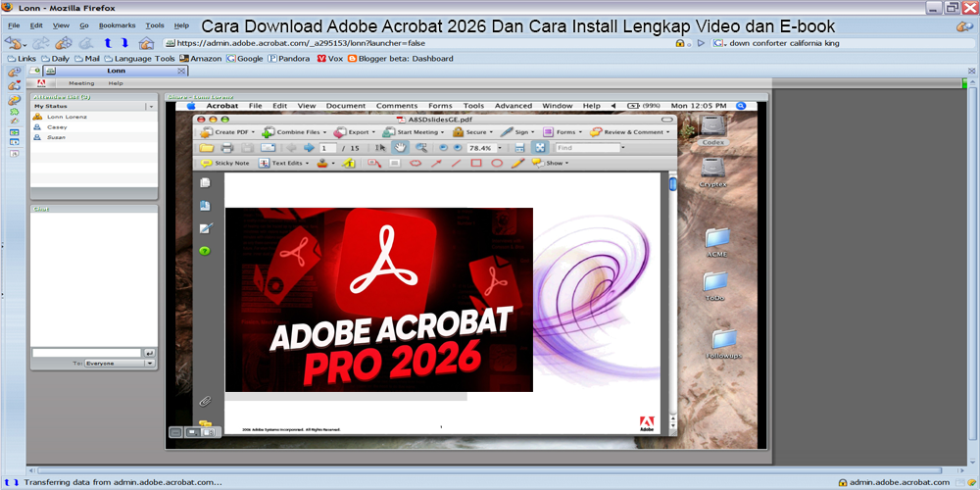Select the Highlight text tool icon

click(349, 163)
